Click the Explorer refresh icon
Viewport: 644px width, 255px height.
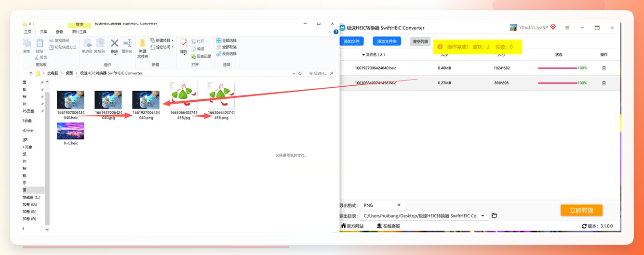pyautogui.click(x=300, y=73)
